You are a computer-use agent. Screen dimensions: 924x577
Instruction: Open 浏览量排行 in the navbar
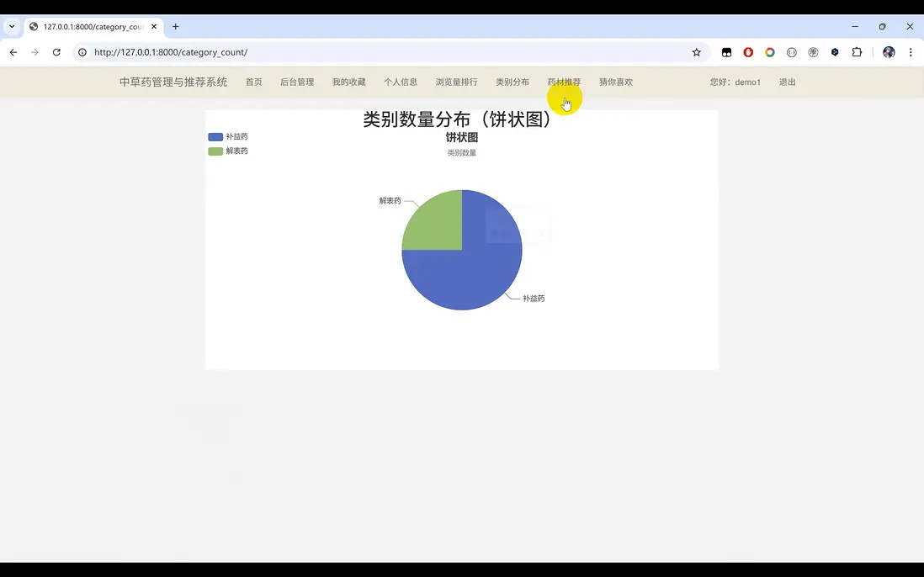pyautogui.click(x=457, y=82)
